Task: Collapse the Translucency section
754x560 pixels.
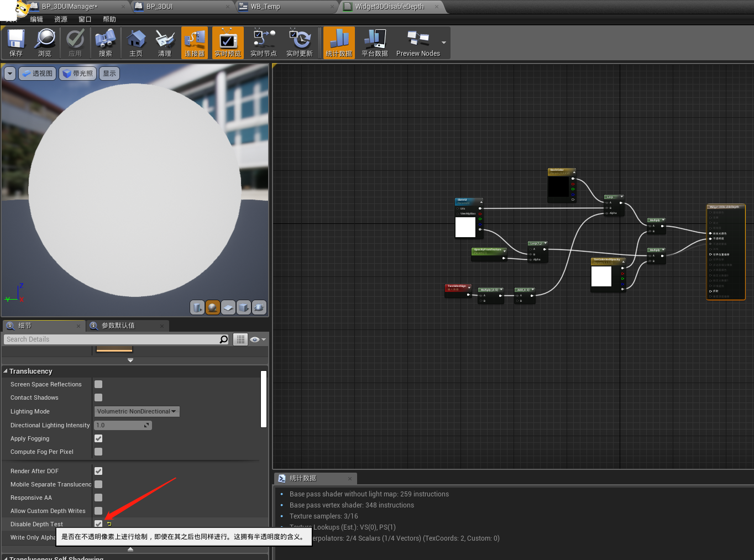Action: (x=6, y=371)
